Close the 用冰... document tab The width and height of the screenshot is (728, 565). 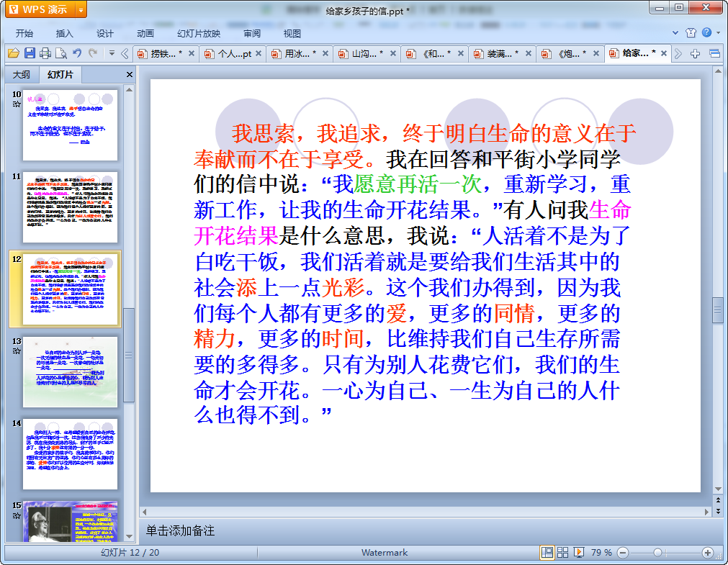point(325,54)
